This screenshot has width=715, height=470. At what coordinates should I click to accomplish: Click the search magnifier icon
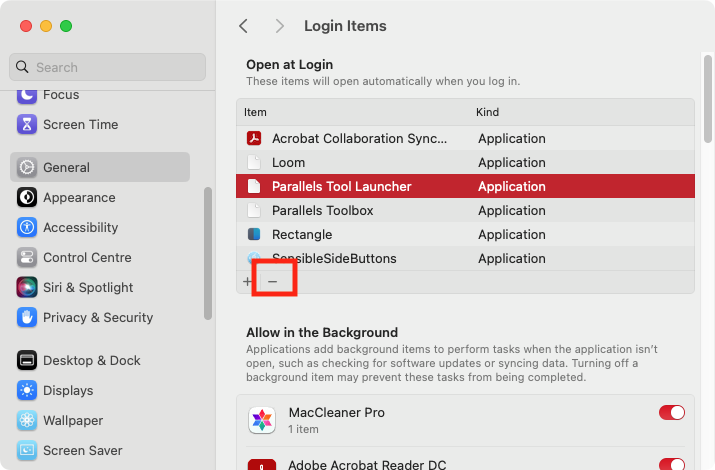(22, 67)
